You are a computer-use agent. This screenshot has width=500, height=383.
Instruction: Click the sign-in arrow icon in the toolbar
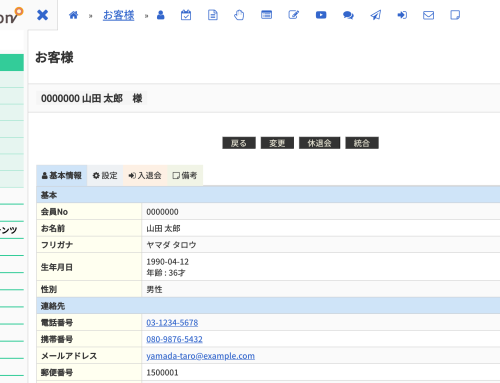(x=402, y=15)
